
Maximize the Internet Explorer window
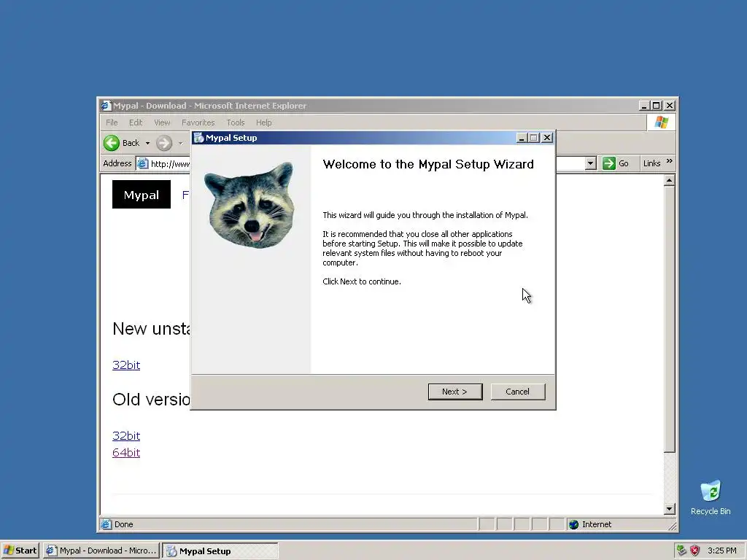(657, 105)
